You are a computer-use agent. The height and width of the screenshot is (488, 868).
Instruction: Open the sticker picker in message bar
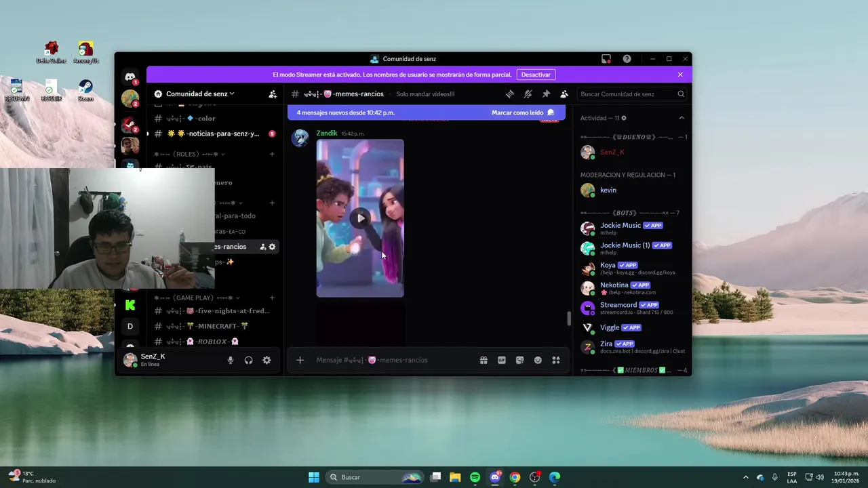click(519, 360)
